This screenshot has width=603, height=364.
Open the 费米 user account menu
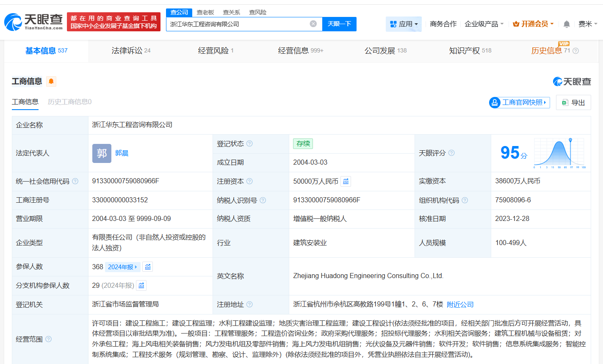coord(588,24)
